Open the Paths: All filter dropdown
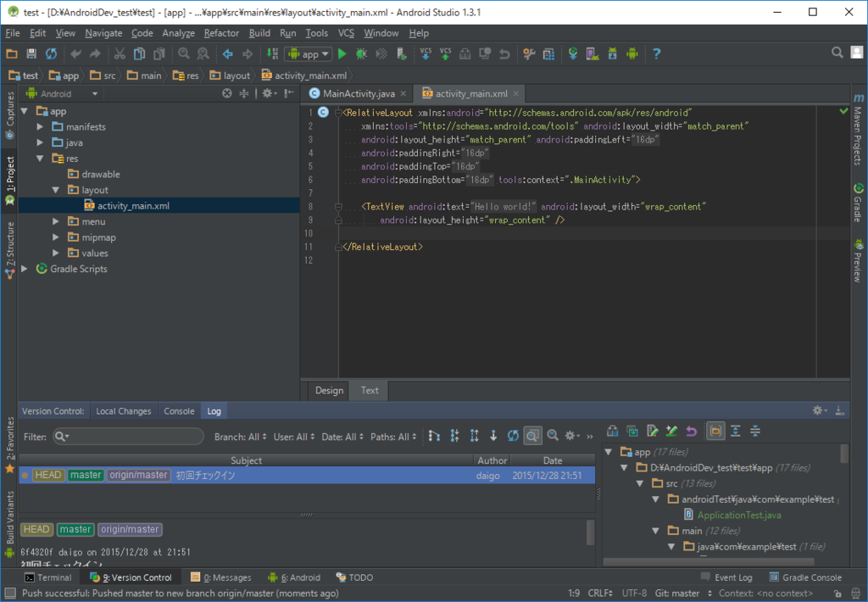 393,437
